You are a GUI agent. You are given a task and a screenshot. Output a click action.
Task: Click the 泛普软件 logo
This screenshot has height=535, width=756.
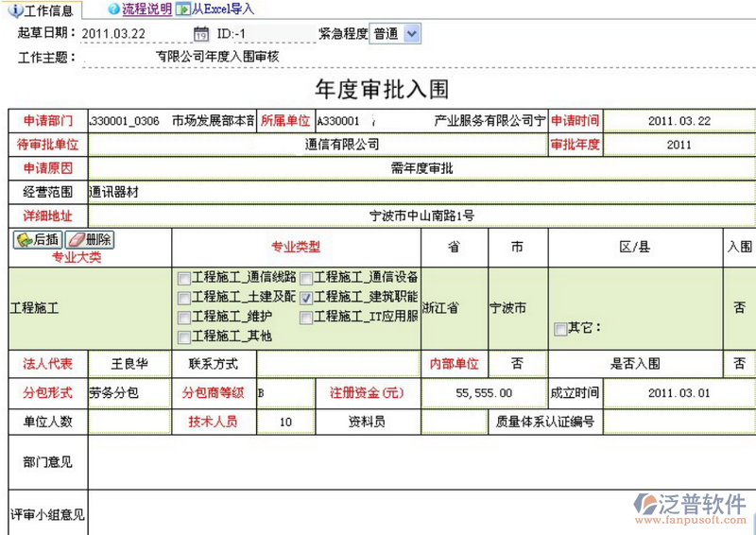tap(692, 508)
